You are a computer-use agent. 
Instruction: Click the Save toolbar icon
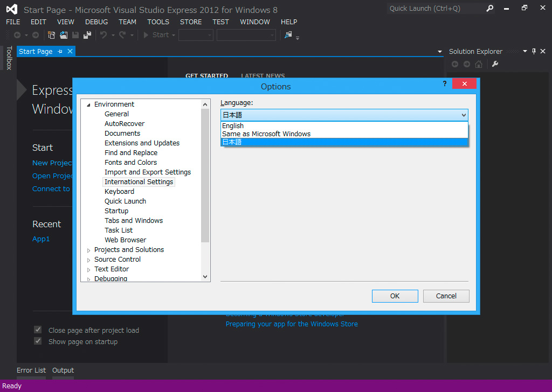pos(75,35)
